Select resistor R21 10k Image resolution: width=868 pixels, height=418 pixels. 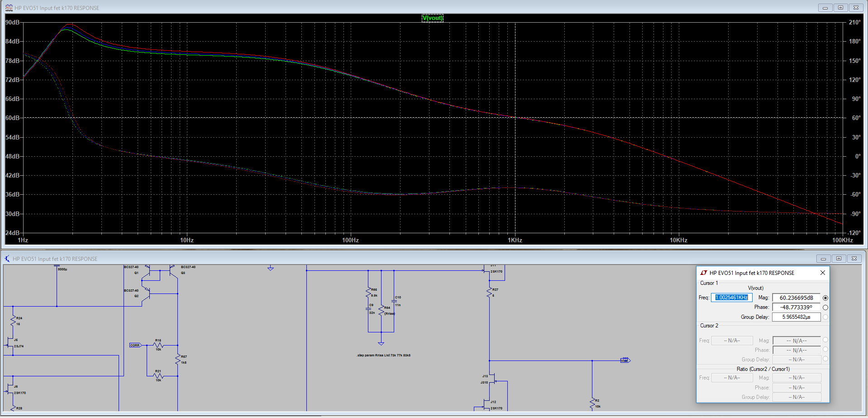coord(158,376)
